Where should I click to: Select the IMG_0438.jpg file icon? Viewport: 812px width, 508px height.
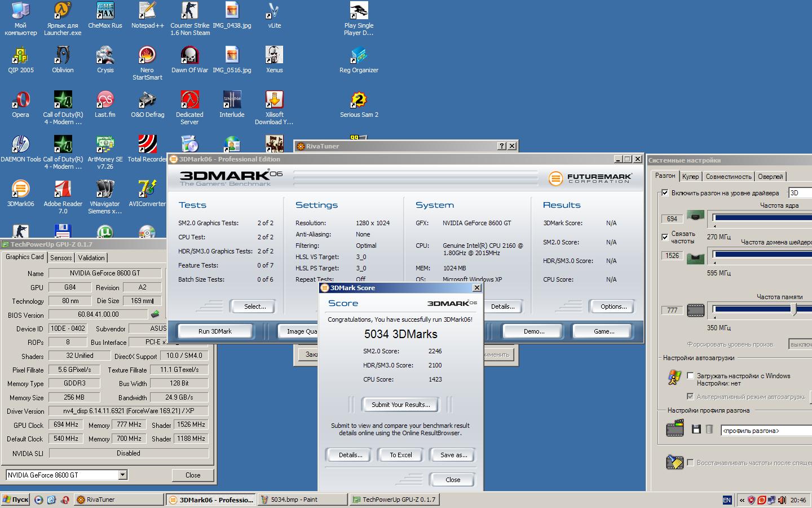232,15
